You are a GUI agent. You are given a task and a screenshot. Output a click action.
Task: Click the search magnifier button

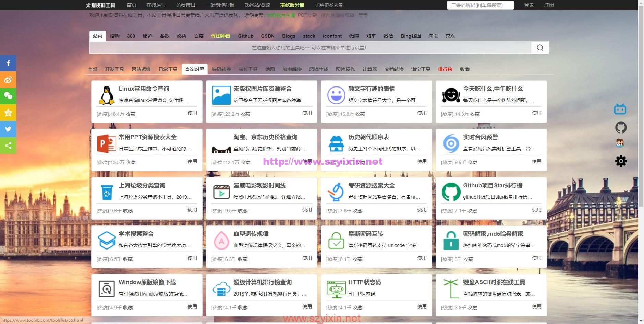[x=540, y=48]
